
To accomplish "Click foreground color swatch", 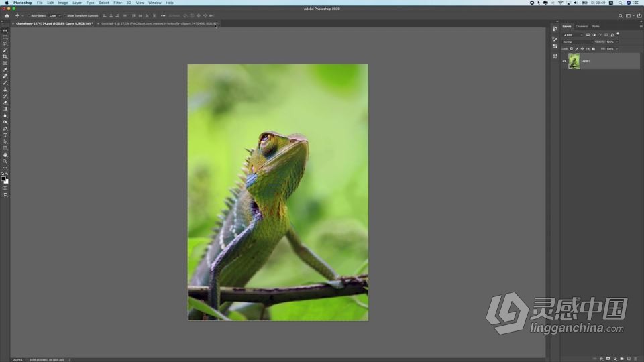I will pos(4,179).
